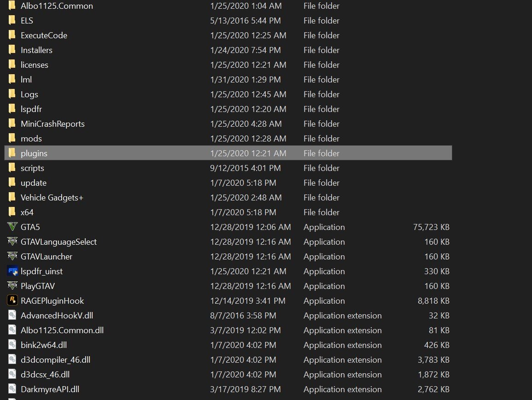Image resolution: width=532 pixels, height=400 pixels.
Task: Select the Albo1125.Common folder icon
Action: tap(12, 6)
